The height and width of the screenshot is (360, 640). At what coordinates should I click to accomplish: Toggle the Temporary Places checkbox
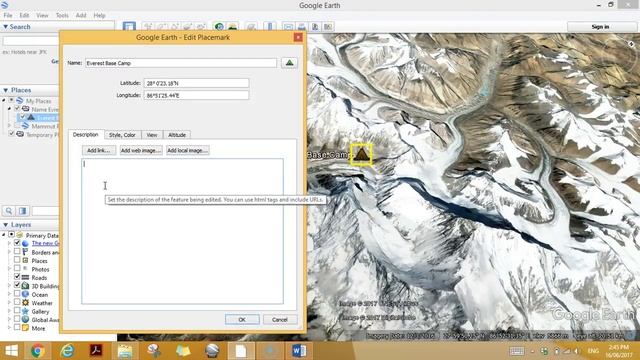[12, 134]
